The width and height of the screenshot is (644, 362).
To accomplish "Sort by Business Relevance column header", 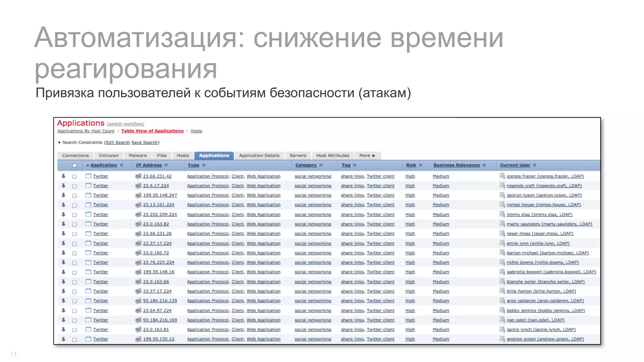I will pyautogui.click(x=457, y=165).
